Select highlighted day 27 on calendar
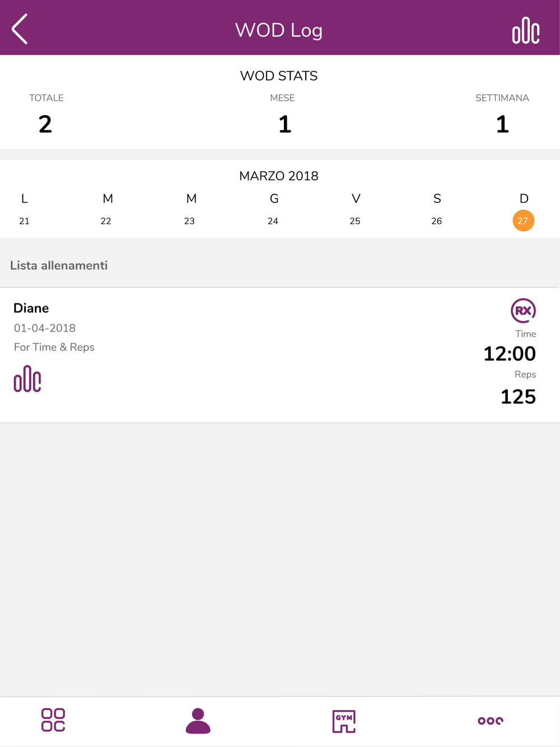Image resolution: width=560 pixels, height=747 pixels. point(523,221)
